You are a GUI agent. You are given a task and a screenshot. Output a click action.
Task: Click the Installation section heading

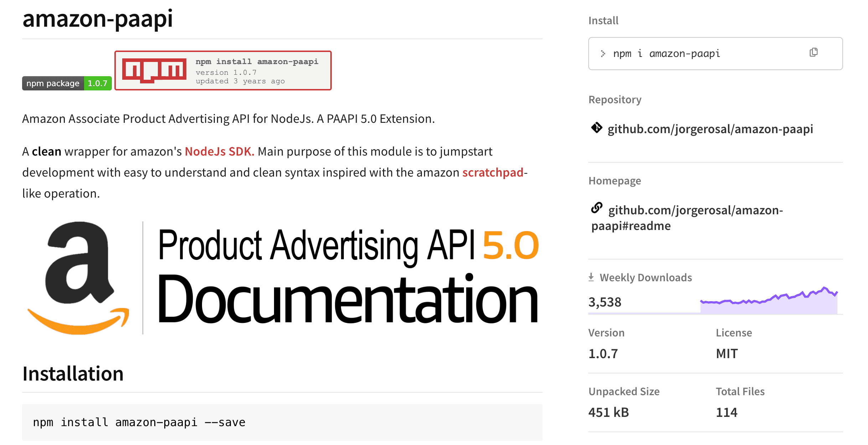73,373
